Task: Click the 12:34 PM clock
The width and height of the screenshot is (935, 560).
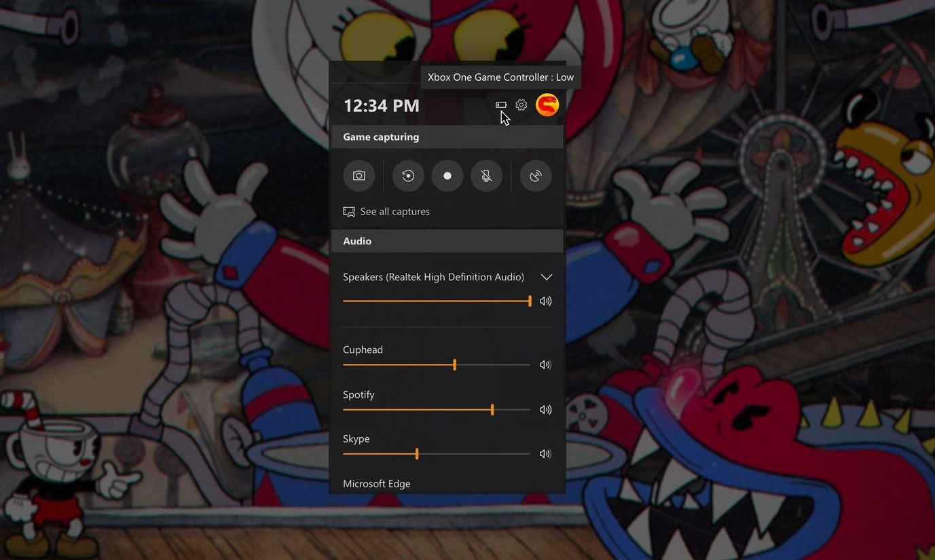Action: (382, 106)
